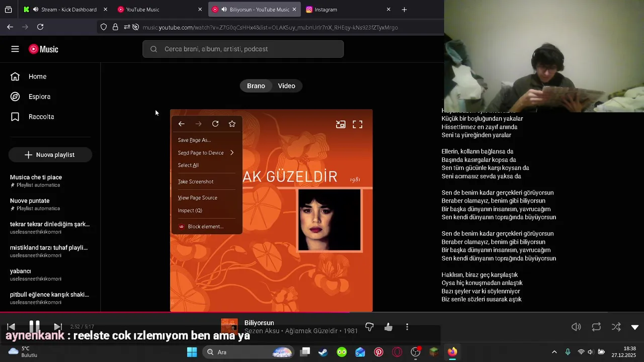Like the song Biliyorsun

click(x=388, y=327)
